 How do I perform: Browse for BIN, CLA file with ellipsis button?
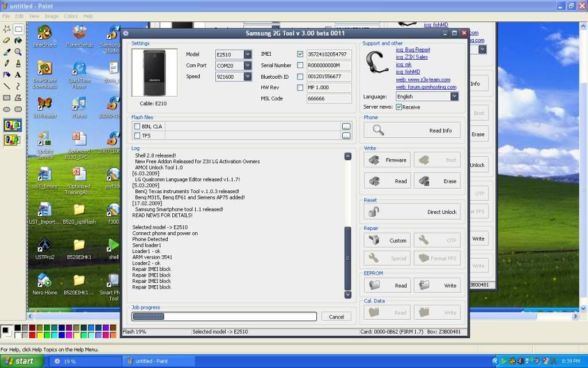(x=346, y=126)
